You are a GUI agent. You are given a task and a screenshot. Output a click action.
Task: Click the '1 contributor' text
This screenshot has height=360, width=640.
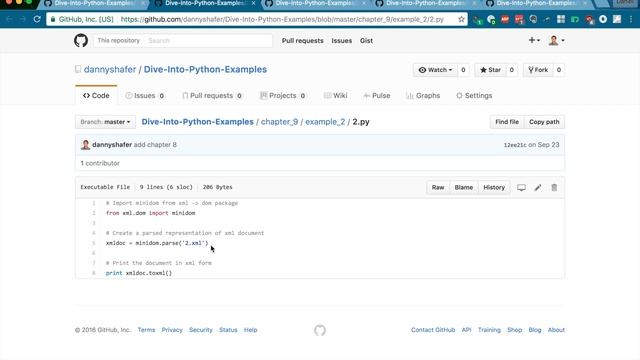pyautogui.click(x=100, y=163)
